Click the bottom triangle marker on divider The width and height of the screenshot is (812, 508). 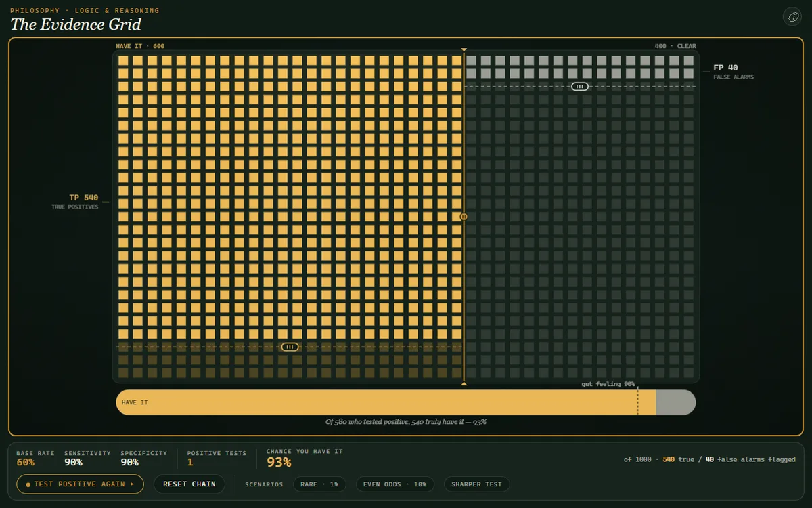tap(464, 383)
